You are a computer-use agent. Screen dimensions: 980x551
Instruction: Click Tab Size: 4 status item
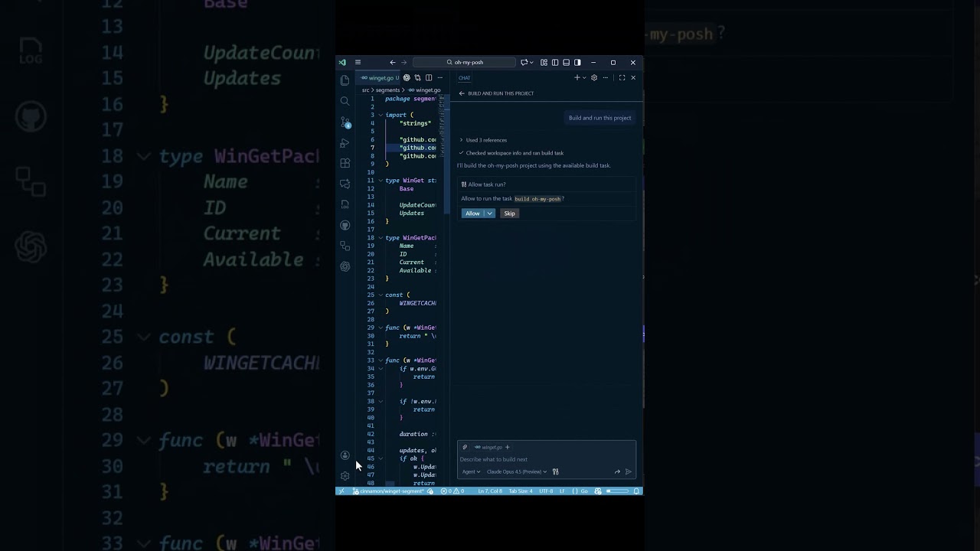(521, 491)
